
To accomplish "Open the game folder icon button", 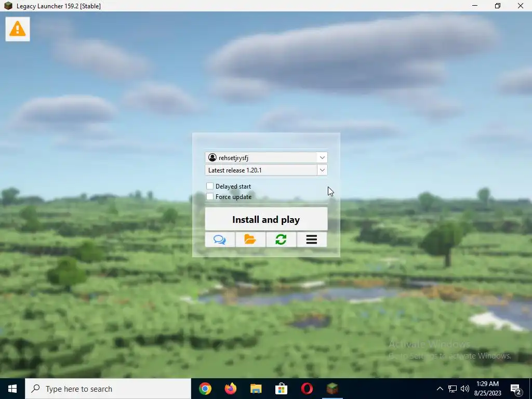I will point(250,240).
